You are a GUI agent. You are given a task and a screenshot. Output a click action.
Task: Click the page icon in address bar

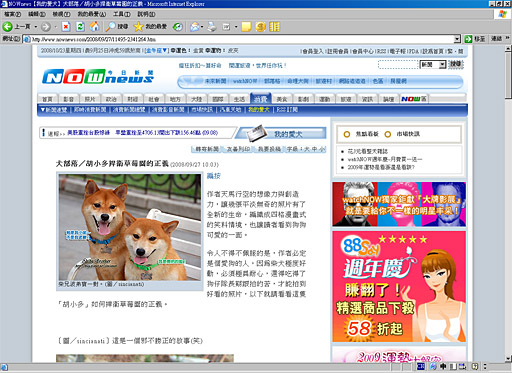pyautogui.click(x=27, y=39)
